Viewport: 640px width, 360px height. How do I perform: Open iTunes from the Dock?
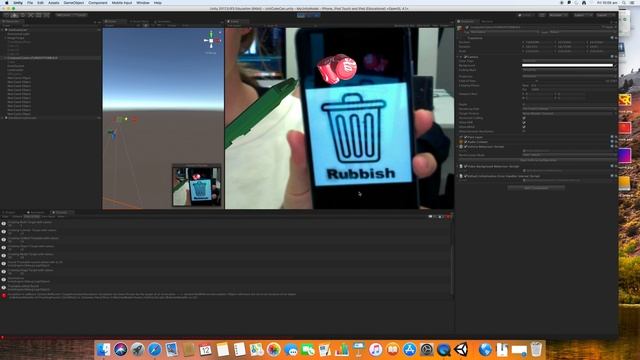(x=376, y=350)
